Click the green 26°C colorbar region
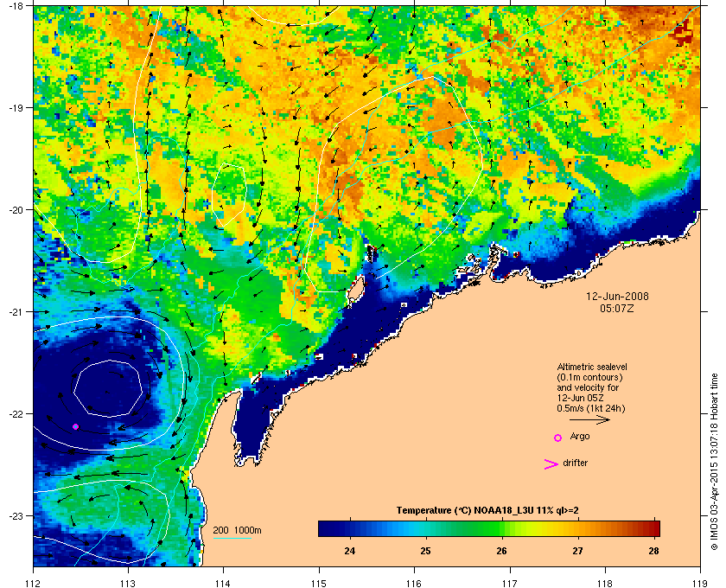Viewport: 726px width, 588px height. [x=501, y=528]
